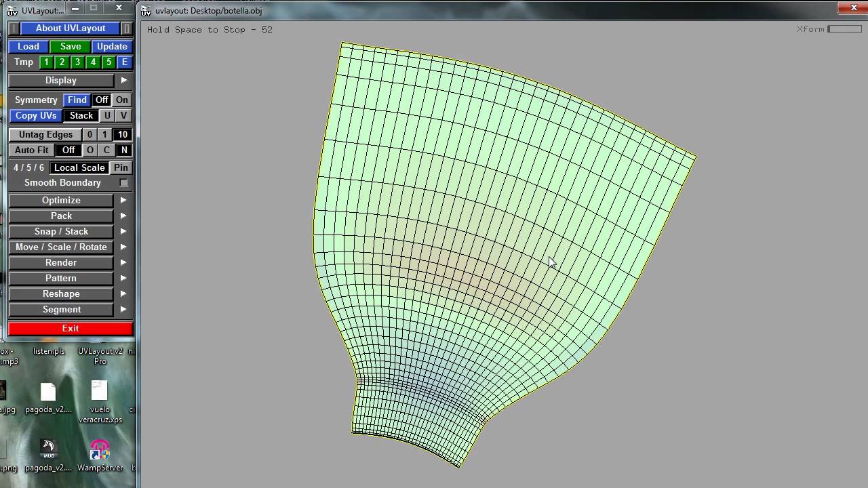Viewport: 868px width, 488px height.
Task: Open the WampServer desktop shortcut
Action: 100,450
